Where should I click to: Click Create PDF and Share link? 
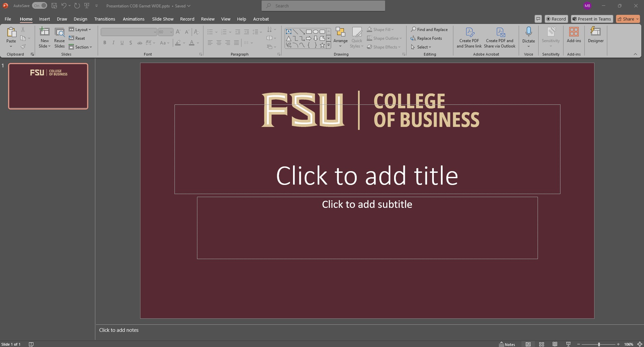(x=469, y=37)
